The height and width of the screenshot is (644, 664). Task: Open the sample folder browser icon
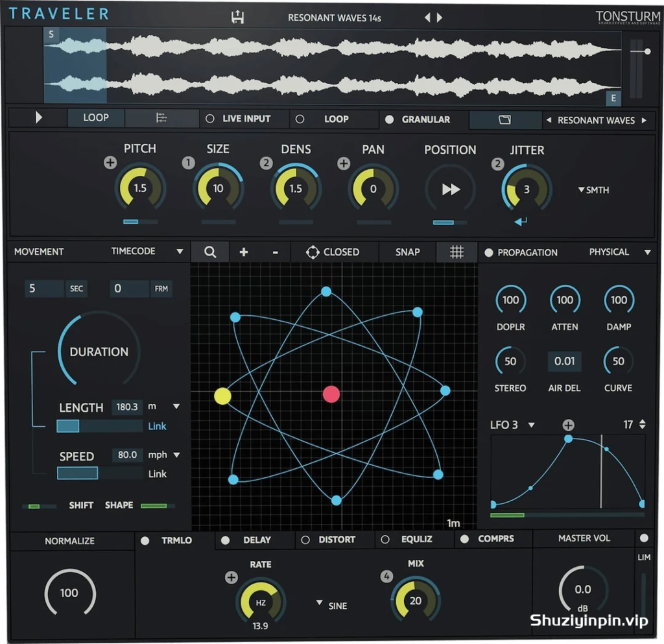(504, 120)
